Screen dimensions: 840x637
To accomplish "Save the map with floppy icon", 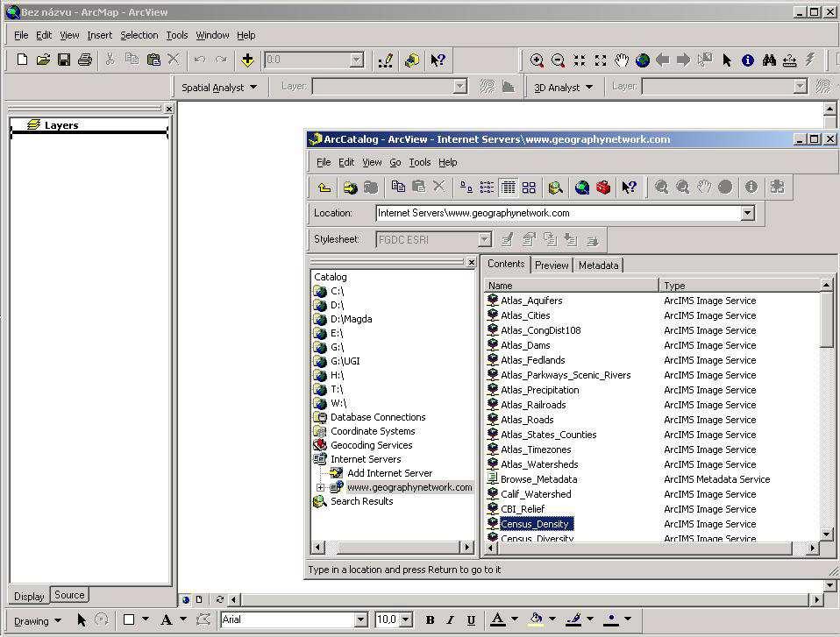I will coord(64,60).
